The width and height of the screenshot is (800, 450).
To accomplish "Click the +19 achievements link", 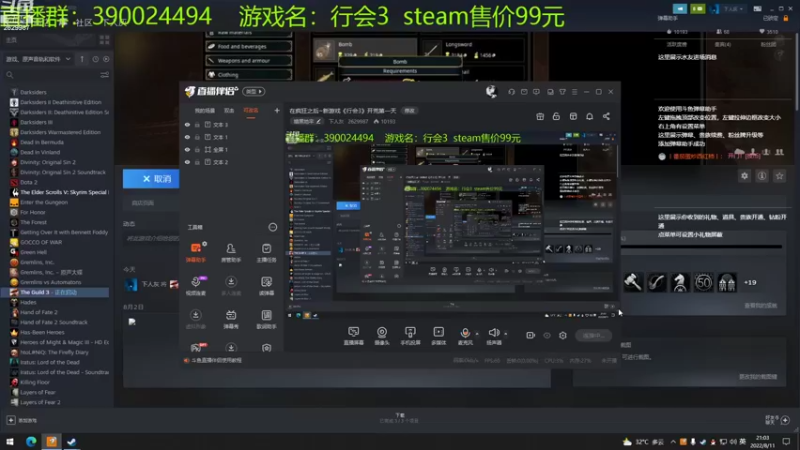I will point(750,282).
